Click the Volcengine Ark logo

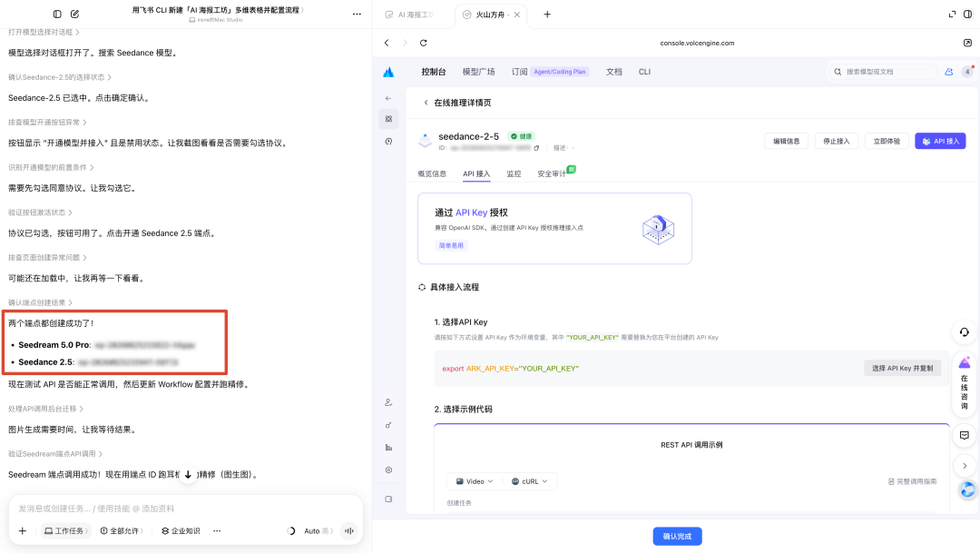tap(388, 72)
